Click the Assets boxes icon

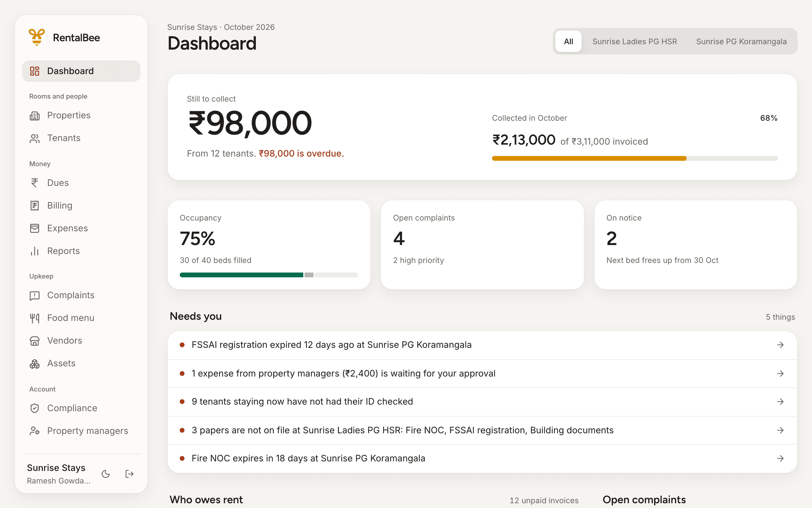click(x=35, y=364)
